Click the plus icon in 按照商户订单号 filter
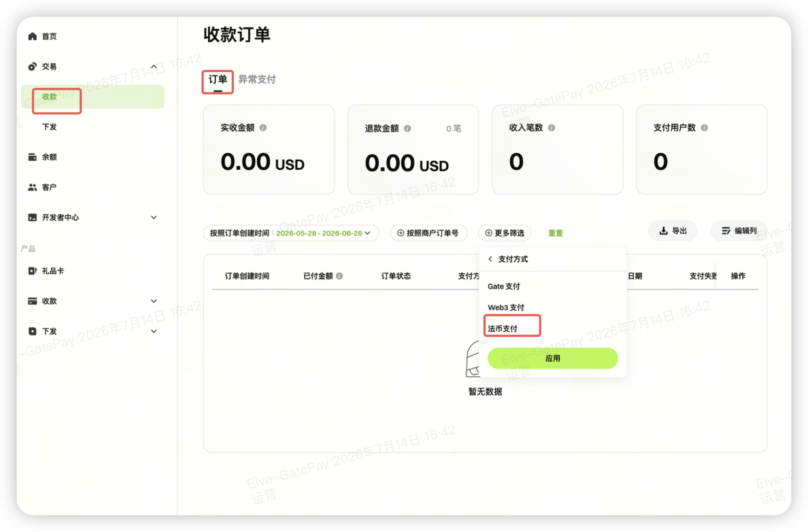The height and width of the screenshot is (532, 808). (400, 233)
